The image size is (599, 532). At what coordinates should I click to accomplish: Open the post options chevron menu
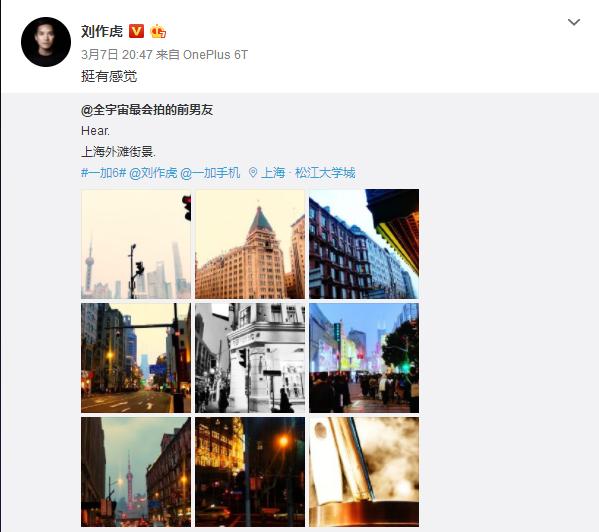(574, 22)
